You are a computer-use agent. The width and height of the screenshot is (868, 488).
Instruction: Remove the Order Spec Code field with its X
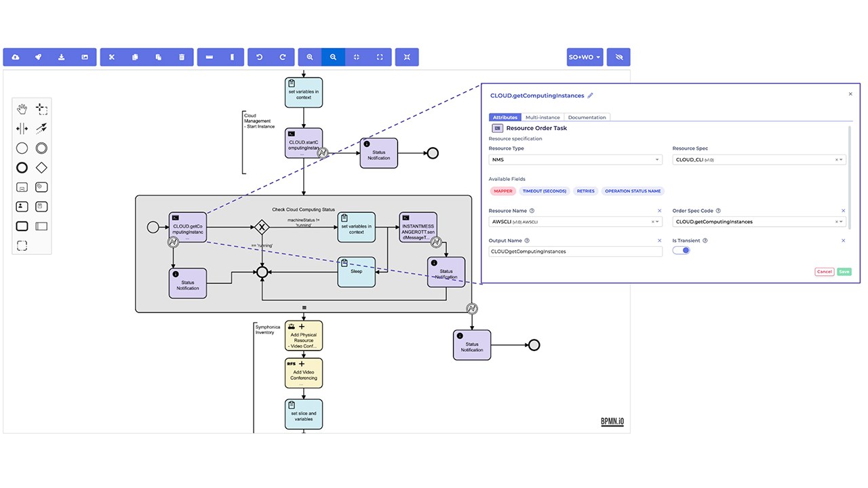[844, 211]
